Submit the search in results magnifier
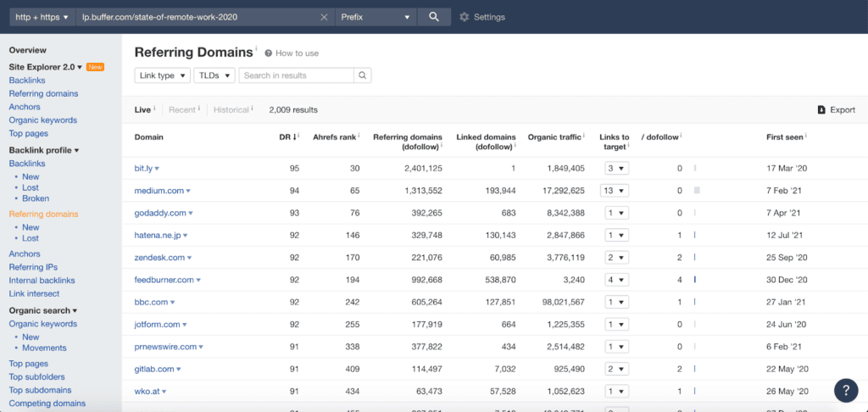Image resolution: width=868 pixels, height=412 pixels. tap(362, 75)
